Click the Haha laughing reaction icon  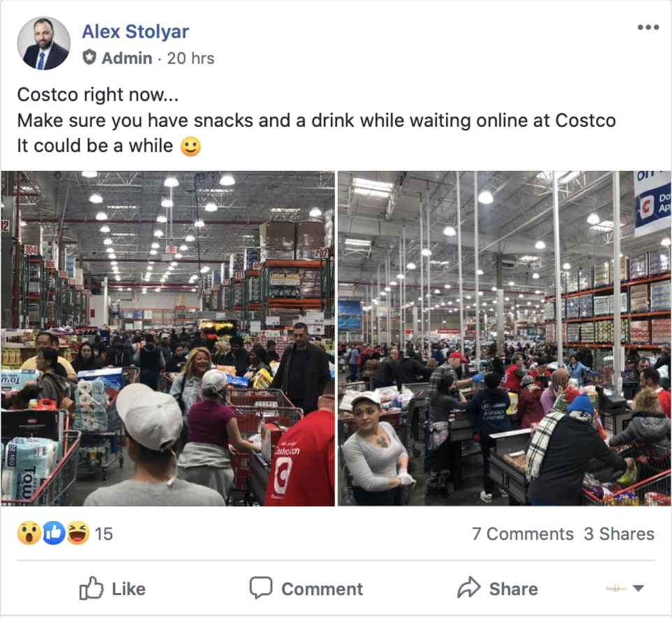[x=78, y=533]
